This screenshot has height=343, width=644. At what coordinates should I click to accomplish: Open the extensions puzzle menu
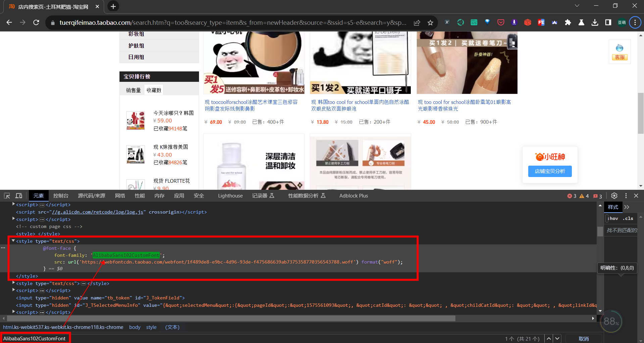click(568, 22)
